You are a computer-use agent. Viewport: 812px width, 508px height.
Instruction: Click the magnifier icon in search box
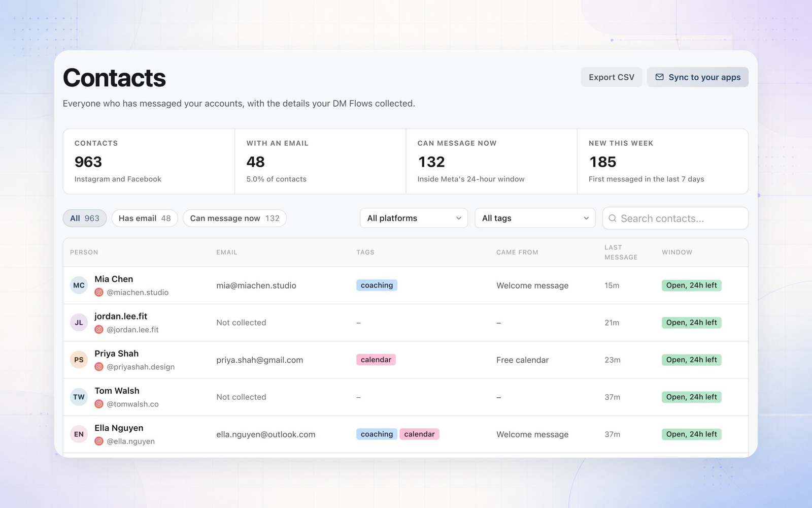pos(613,218)
